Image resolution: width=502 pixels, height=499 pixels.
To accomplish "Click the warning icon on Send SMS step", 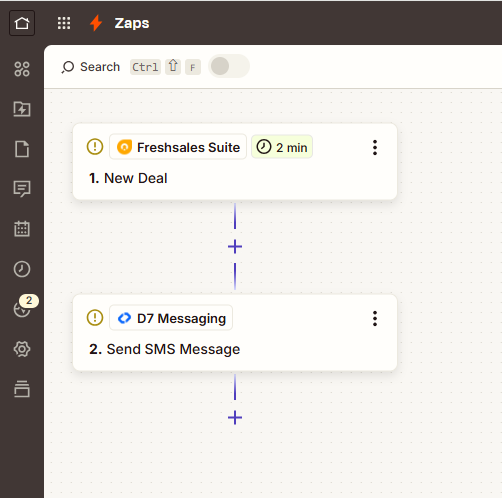I will tap(95, 318).
